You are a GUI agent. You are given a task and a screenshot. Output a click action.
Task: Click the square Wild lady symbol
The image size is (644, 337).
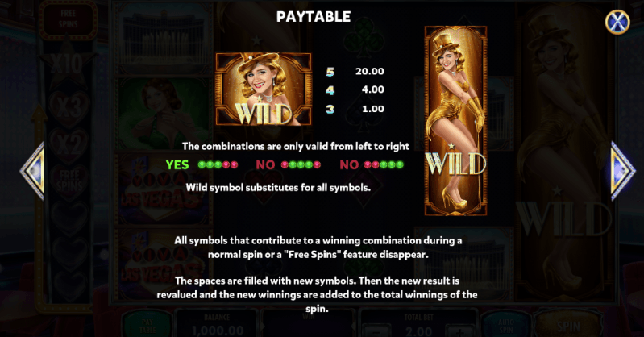click(x=264, y=89)
